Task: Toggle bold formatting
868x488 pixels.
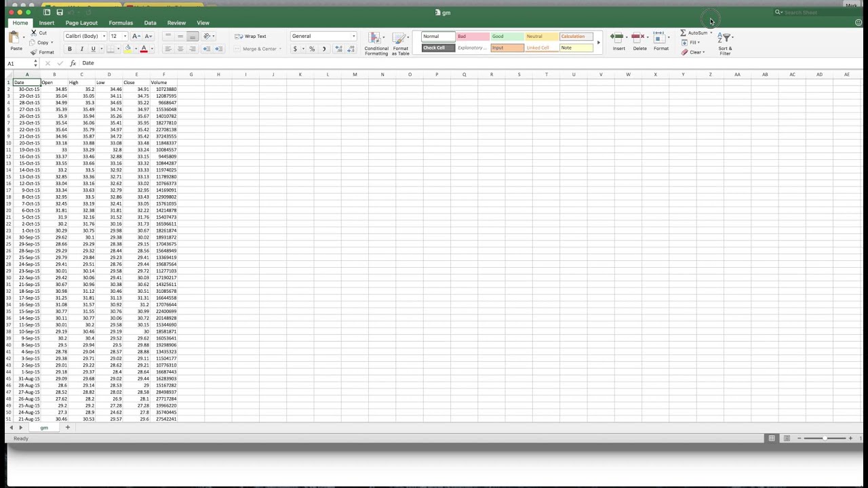Action: pyautogui.click(x=69, y=49)
